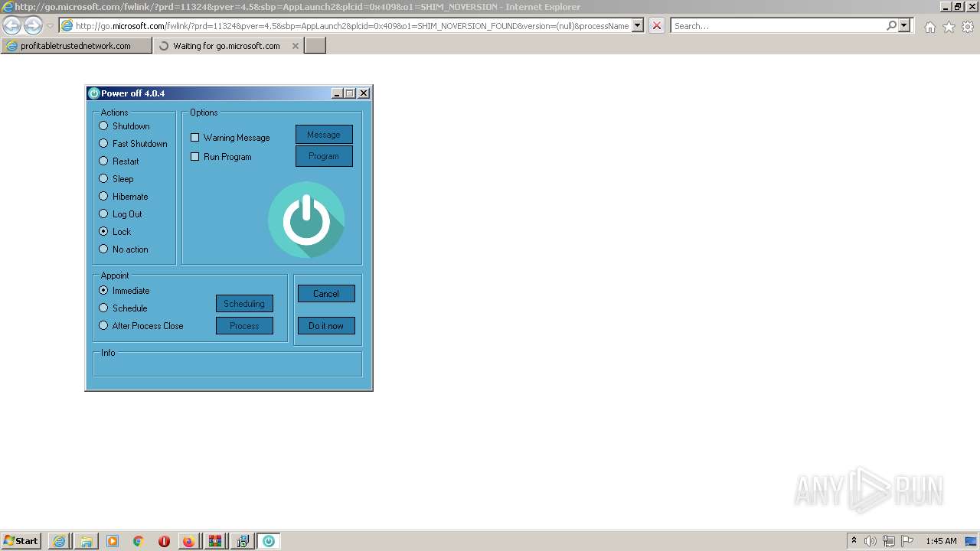Open the installer taskbar icon
Screen dimensions: 980x551
coord(242,541)
